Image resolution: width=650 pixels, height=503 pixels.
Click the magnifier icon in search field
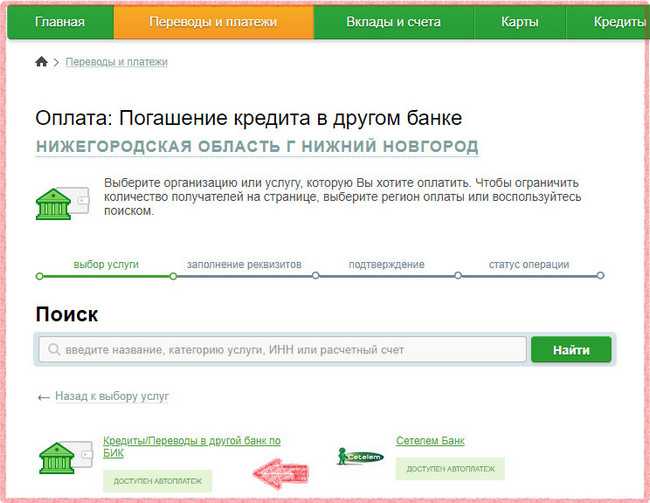click(x=54, y=349)
